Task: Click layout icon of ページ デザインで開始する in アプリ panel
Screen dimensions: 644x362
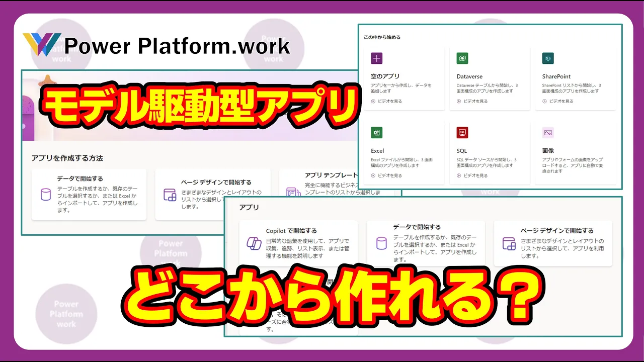Action: [509, 244]
